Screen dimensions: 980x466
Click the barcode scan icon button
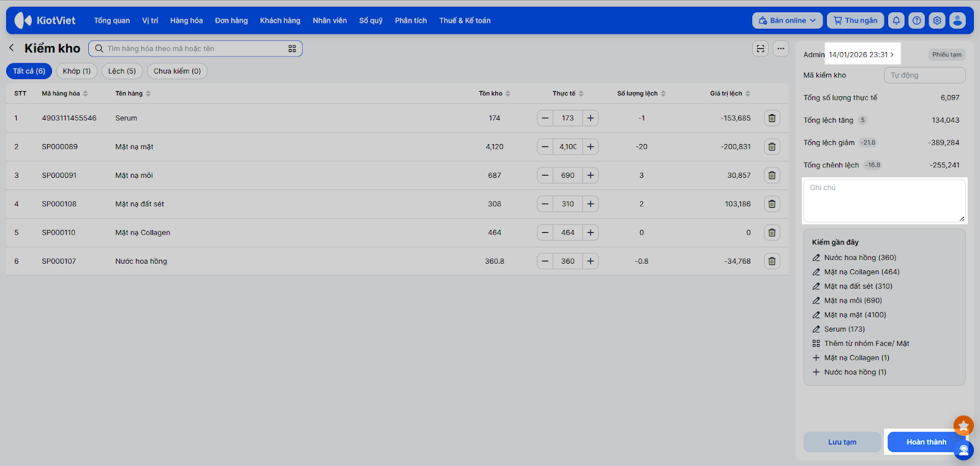coord(760,48)
